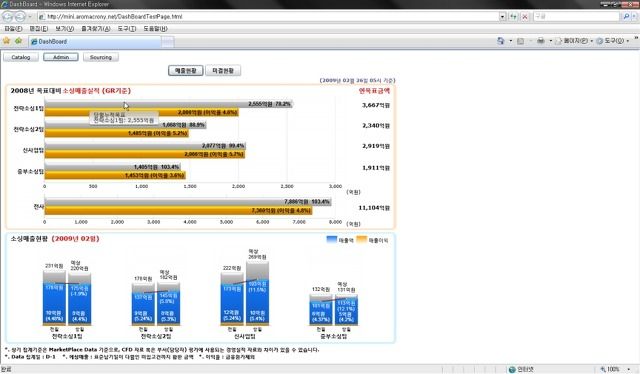
Task: Click the orange 7,360억원 bar for 전사
Action: 178,210
